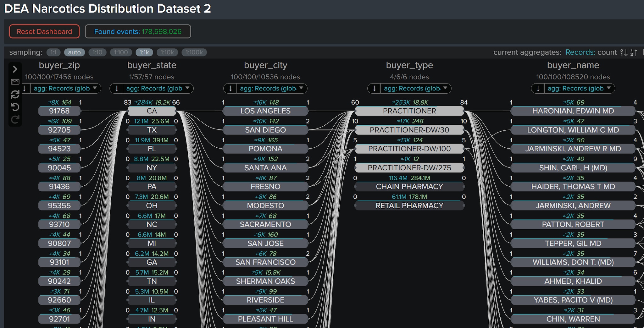This screenshot has height=328, width=644.
Task: Open buyer_type aggregate dropdown
Action: pyautogui.click(x=415, y=89)
